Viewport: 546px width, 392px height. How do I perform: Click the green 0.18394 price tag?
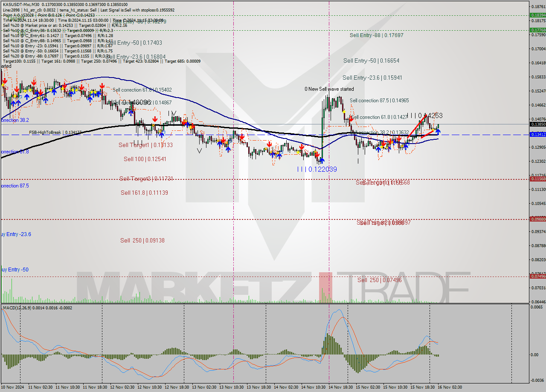point(537,15)
